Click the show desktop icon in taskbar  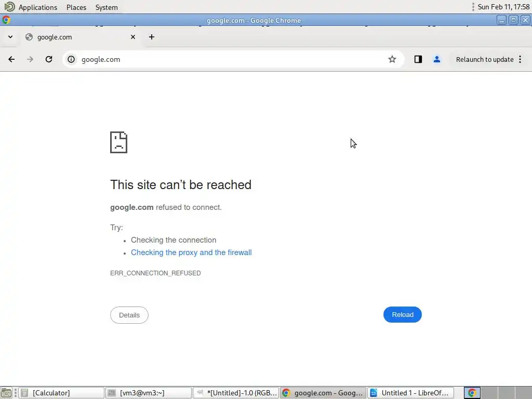pos(6,393)
